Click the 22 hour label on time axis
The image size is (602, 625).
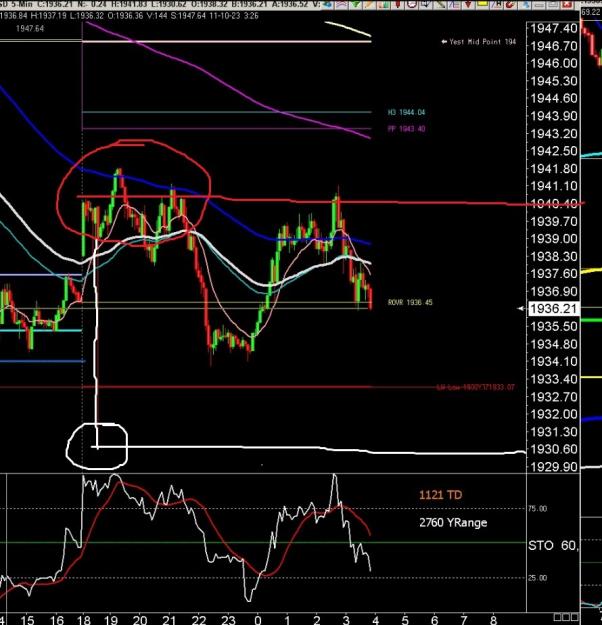[x=199, y=620]
